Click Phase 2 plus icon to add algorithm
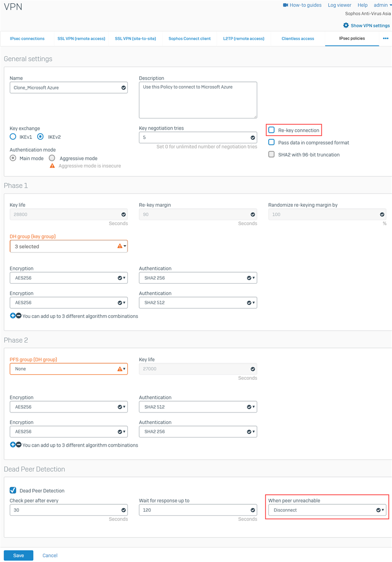The height and width of the screenshot is (562, 392). [12, 445]
